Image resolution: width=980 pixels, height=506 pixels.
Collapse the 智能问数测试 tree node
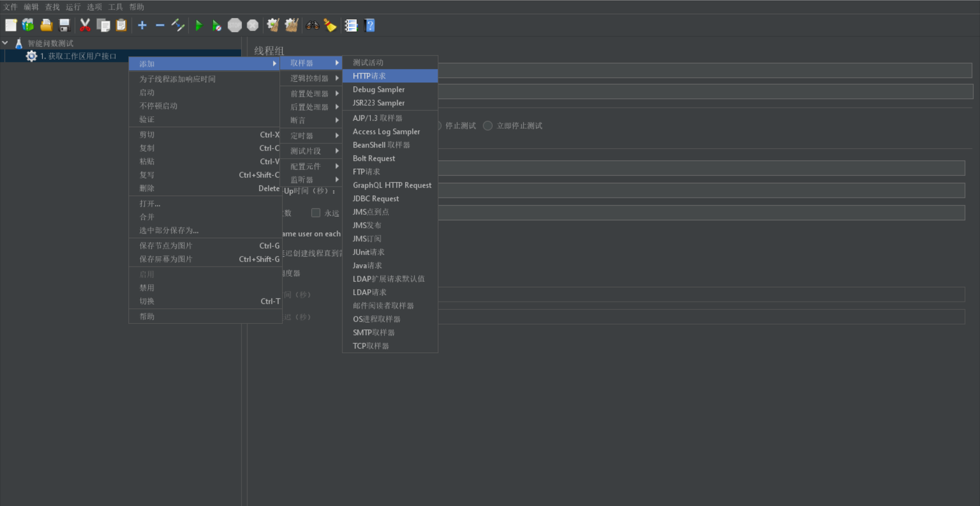click(x=5, y=43)
